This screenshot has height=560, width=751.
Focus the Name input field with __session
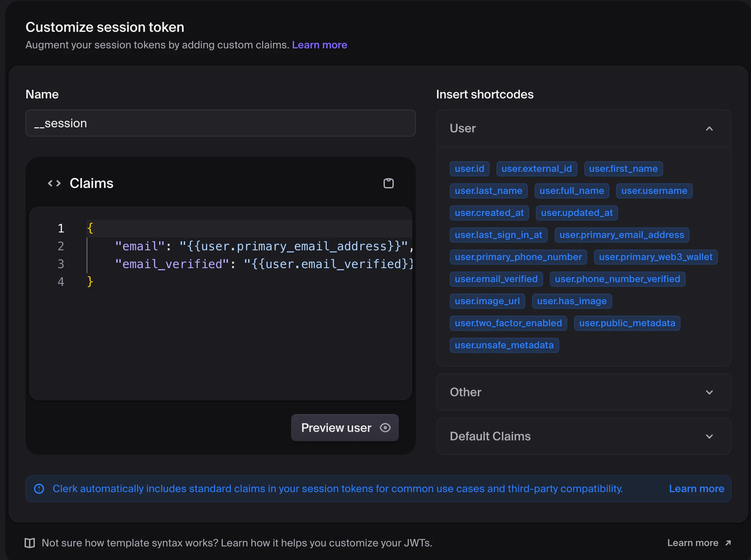(x=221, y=123)
